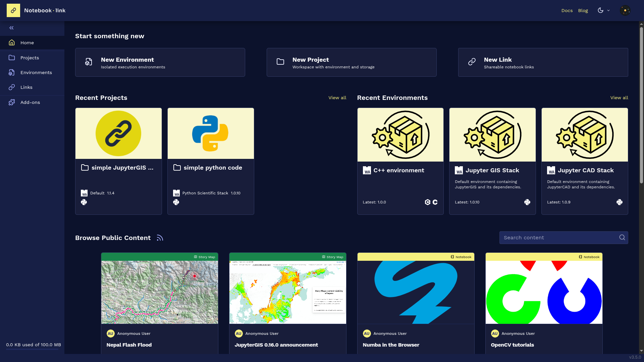
Task: Click Notebook tag on OpenCV card
Action: click(x=589, y=257)
